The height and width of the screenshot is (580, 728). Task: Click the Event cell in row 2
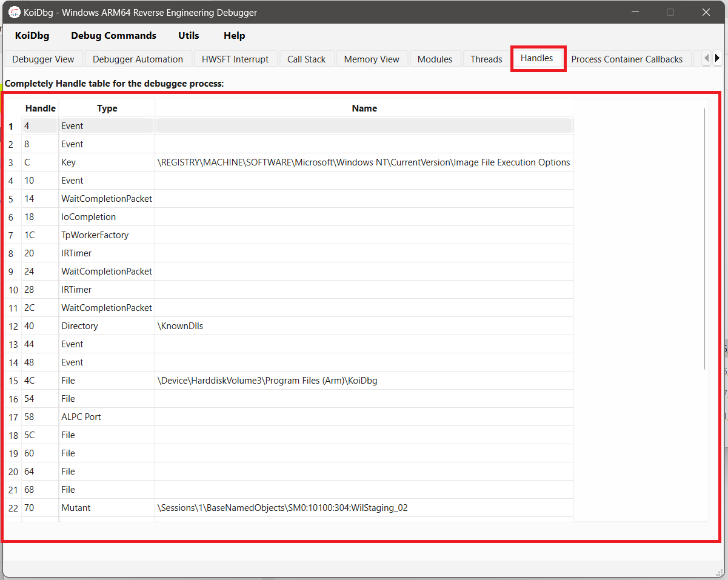pos(107,144)
